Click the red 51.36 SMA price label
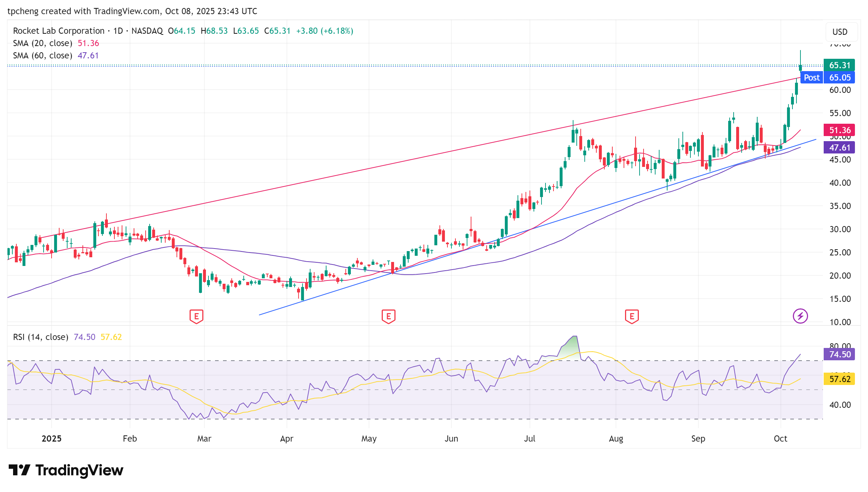Image resolution: width=868 pixels, height=492 pixels. tap(839, 130)
